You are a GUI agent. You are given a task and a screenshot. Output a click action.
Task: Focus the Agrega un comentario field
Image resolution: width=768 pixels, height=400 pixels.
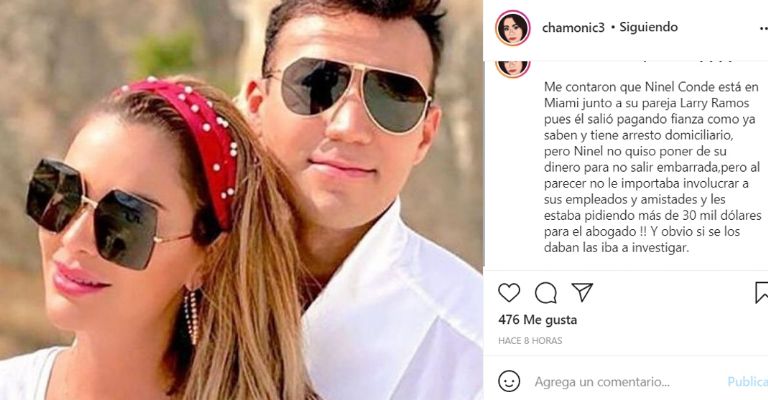point(602,381)
